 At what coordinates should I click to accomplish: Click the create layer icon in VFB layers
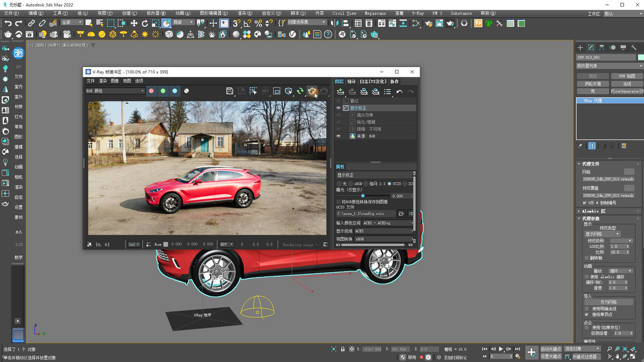coord(341,92)
